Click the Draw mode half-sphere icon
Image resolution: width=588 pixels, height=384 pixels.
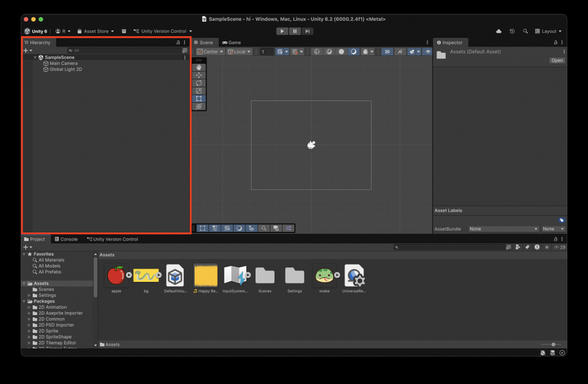tap(329, 52)
